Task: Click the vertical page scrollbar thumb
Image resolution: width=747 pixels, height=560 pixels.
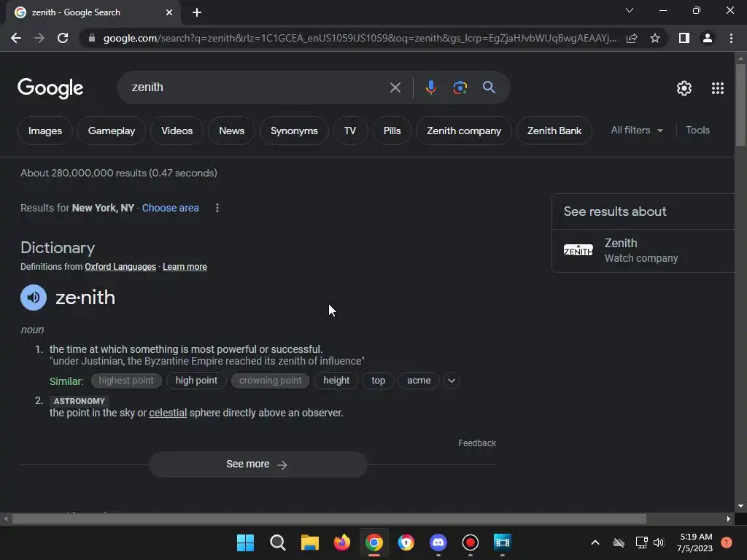Action: (740, 105)
